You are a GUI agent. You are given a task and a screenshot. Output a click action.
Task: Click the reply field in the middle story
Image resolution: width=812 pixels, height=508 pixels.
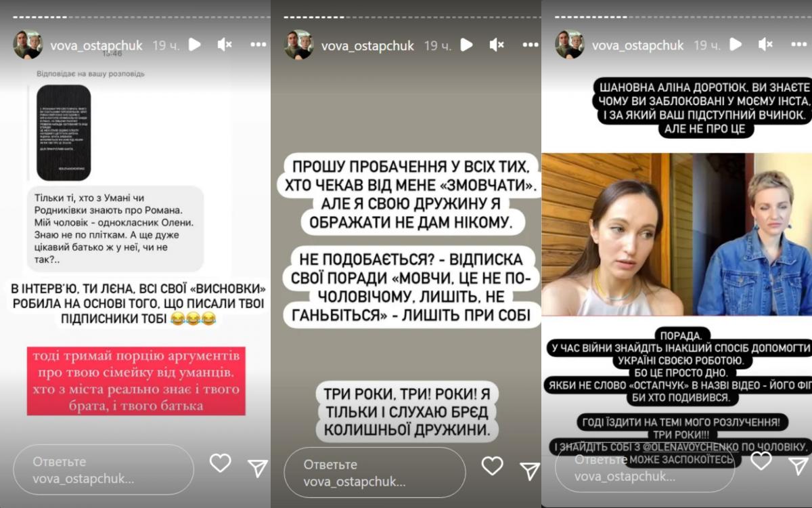pos(374,473)
